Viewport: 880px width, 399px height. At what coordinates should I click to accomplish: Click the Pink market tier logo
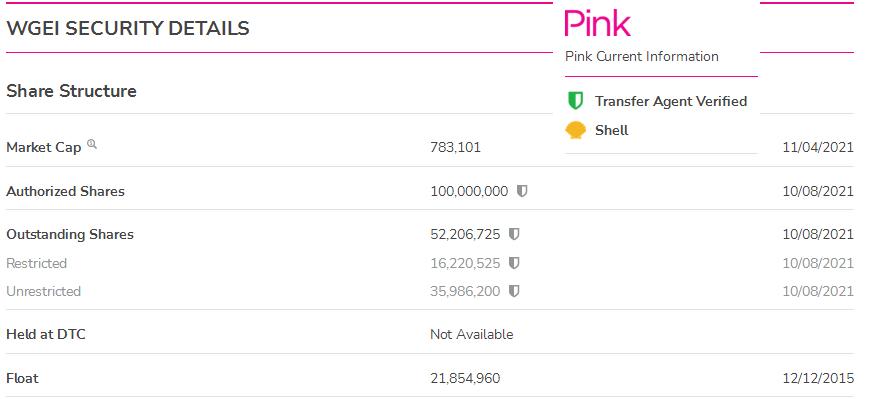[x=597, y=23]
